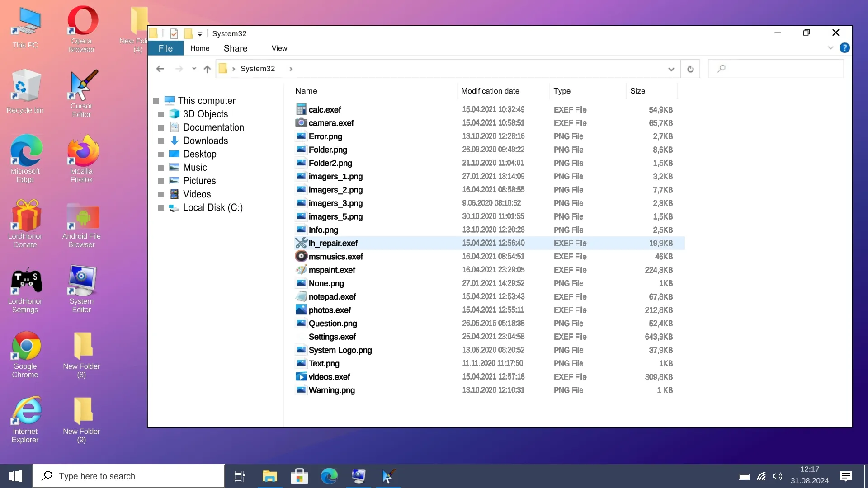Open the address bar history dropdown

coord(671,69)
